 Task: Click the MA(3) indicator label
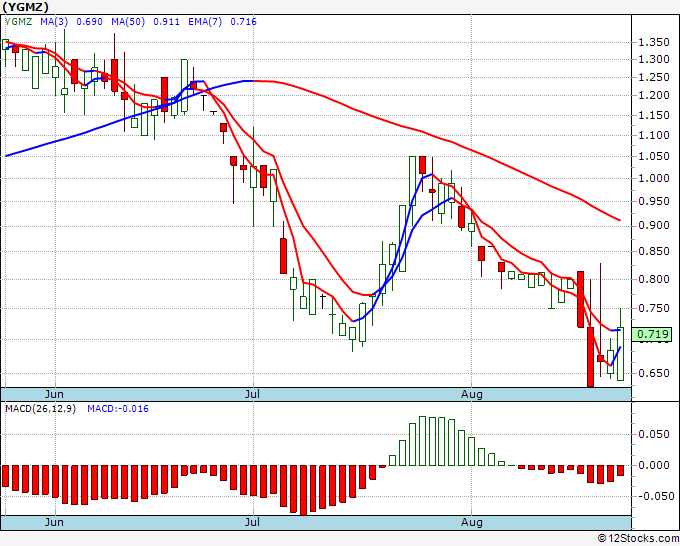pyautogui.click(x=54, y=22)
